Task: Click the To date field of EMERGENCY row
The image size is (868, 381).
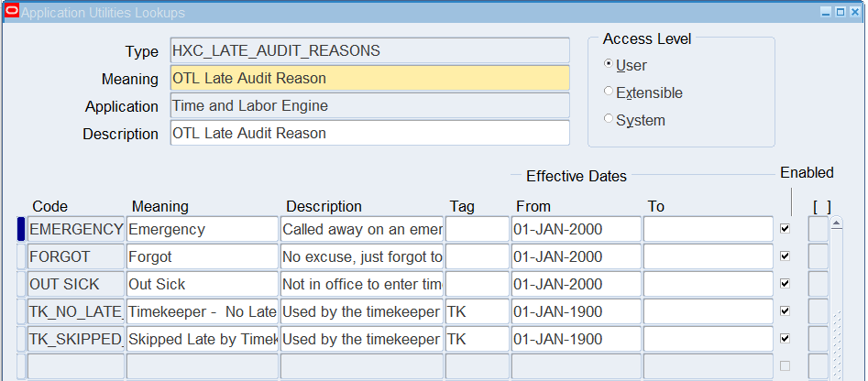Action: pyautogui.click(x=708, y=229)
